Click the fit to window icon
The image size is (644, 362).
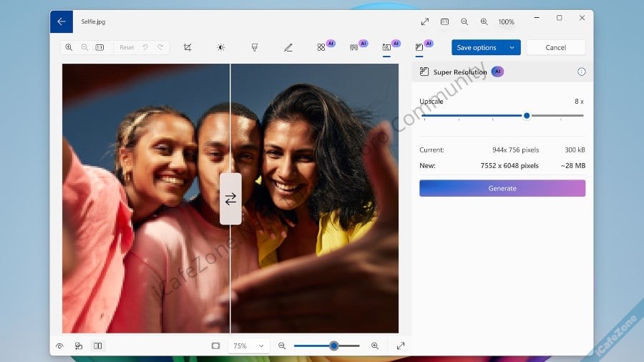215,346
